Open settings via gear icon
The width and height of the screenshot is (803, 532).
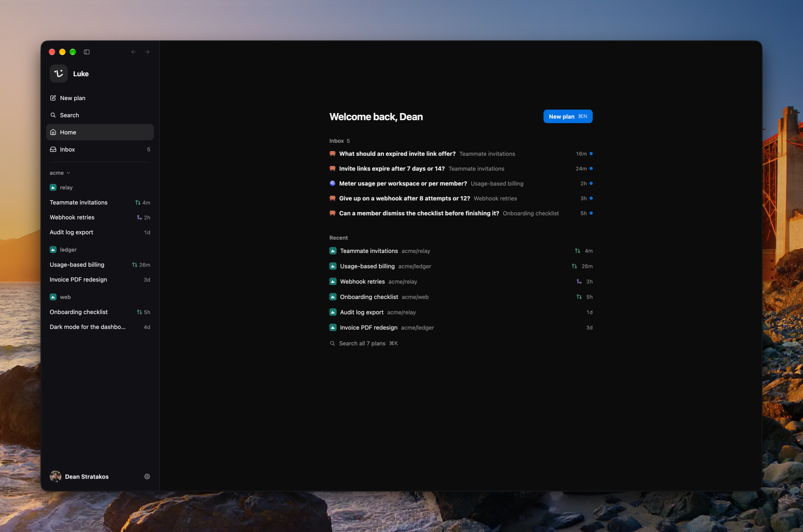pyautogui.click(x=147, y=476)
